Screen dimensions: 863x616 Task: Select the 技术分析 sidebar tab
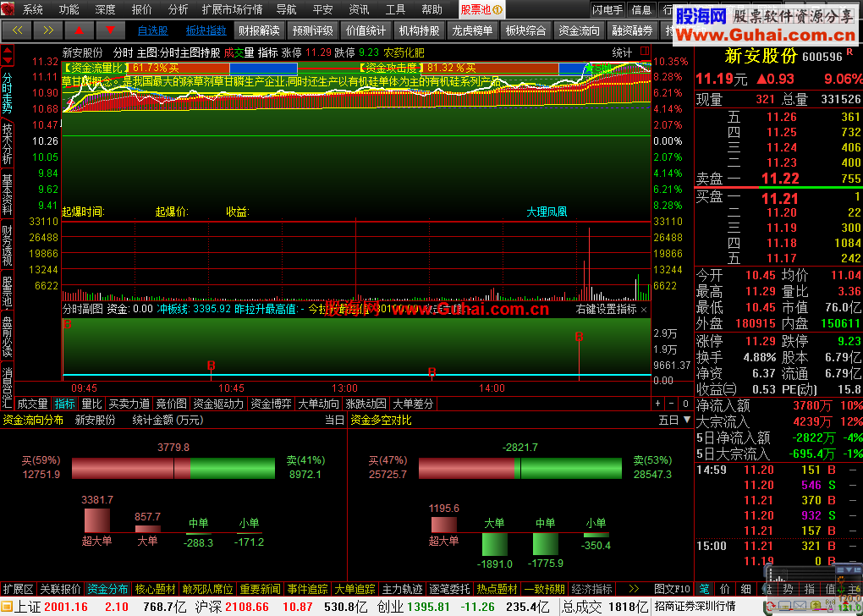click(x=7, y=143)
